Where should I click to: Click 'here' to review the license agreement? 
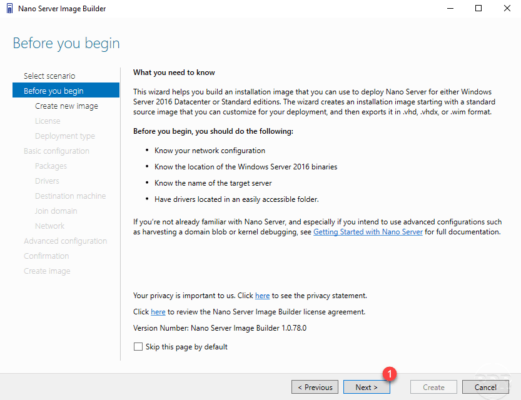[158, 312]
